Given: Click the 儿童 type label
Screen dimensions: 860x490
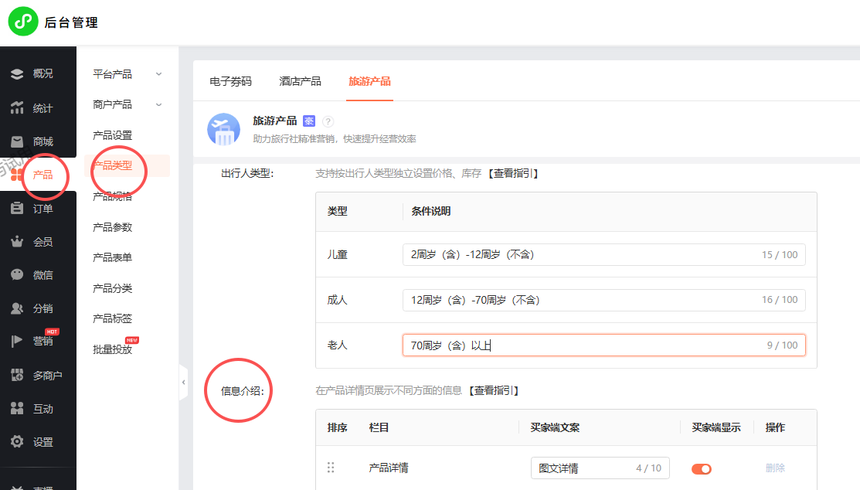Looking at the screenshot, I should (x=337, y=255).
